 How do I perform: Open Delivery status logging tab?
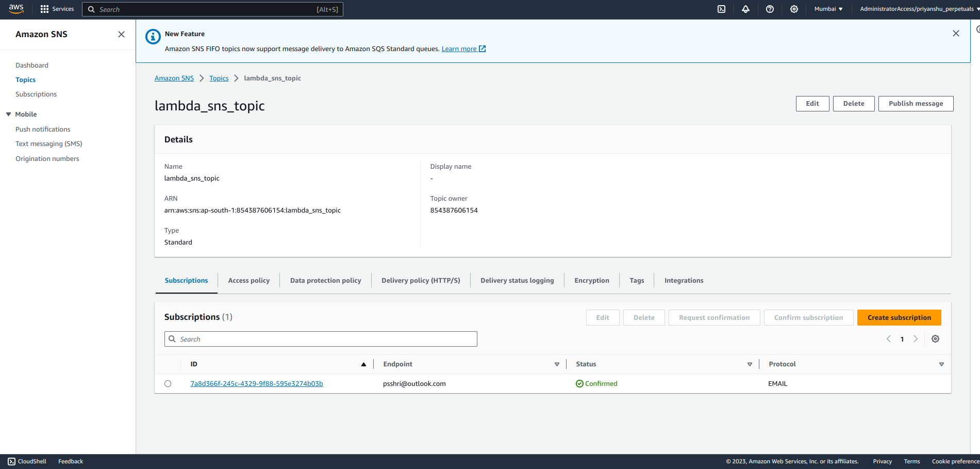[517, 280]
